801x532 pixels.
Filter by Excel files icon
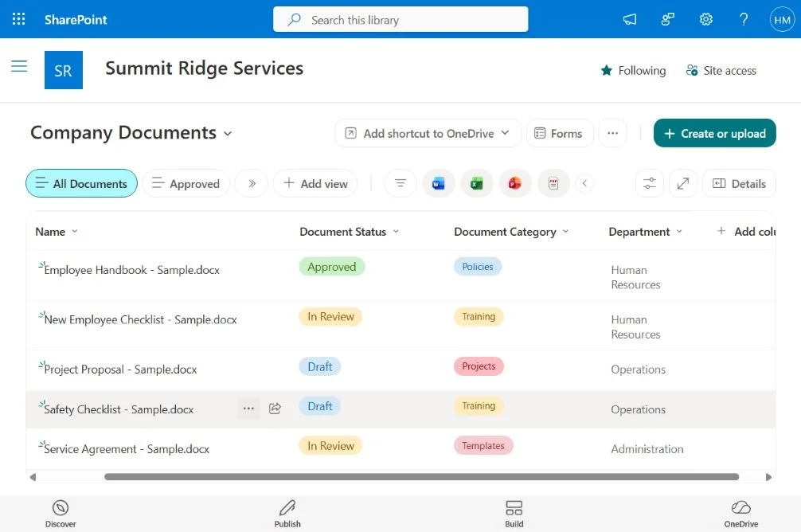click(x=477, y=183)
